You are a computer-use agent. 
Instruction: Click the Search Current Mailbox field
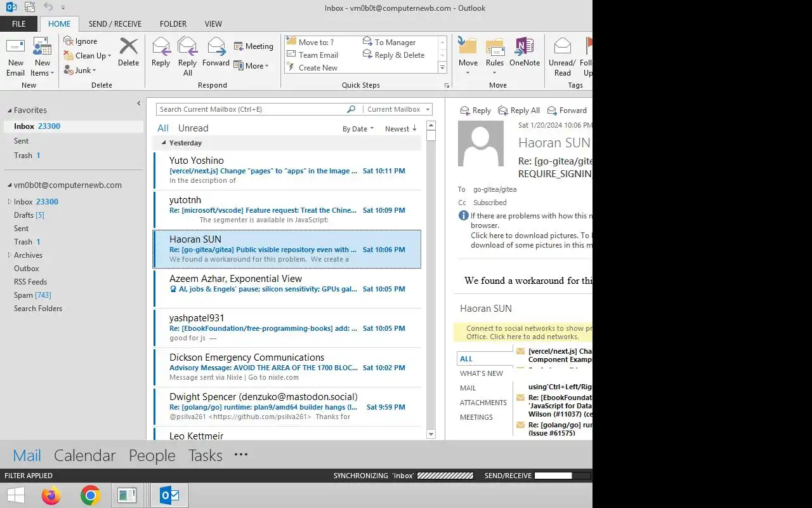pos(251,109)
